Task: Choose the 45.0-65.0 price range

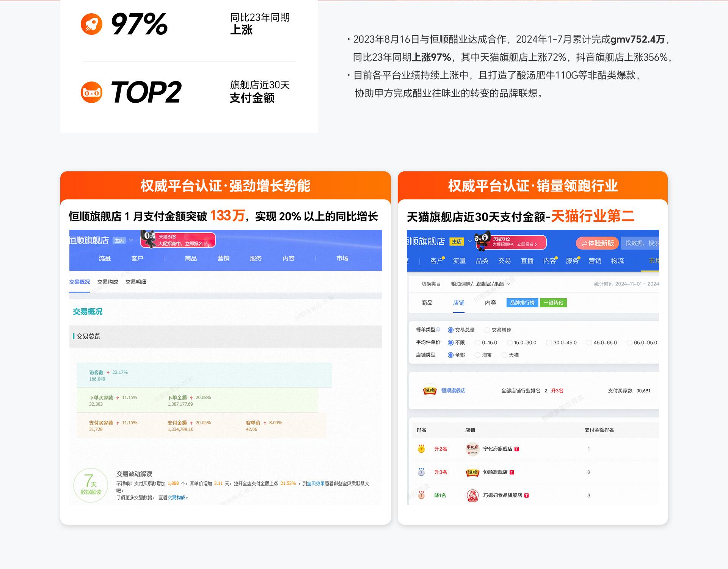Action: pos(589,343)
